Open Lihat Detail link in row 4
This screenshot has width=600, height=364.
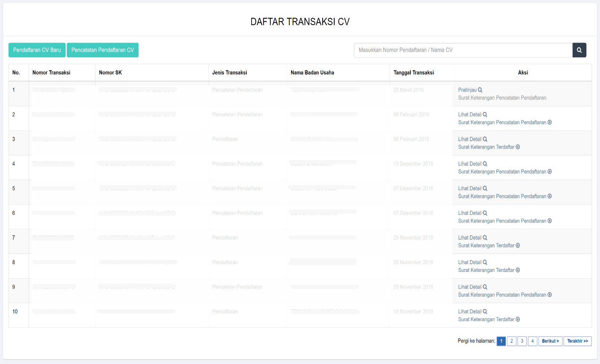470,164
